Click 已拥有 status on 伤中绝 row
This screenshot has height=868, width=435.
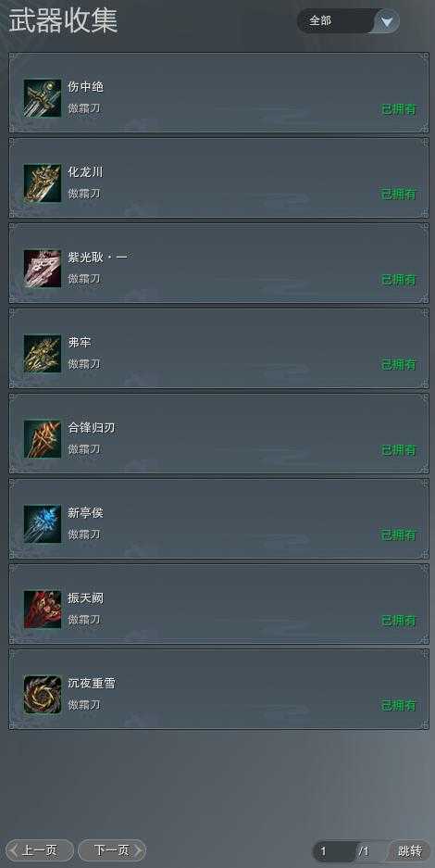tap(399, 109)
